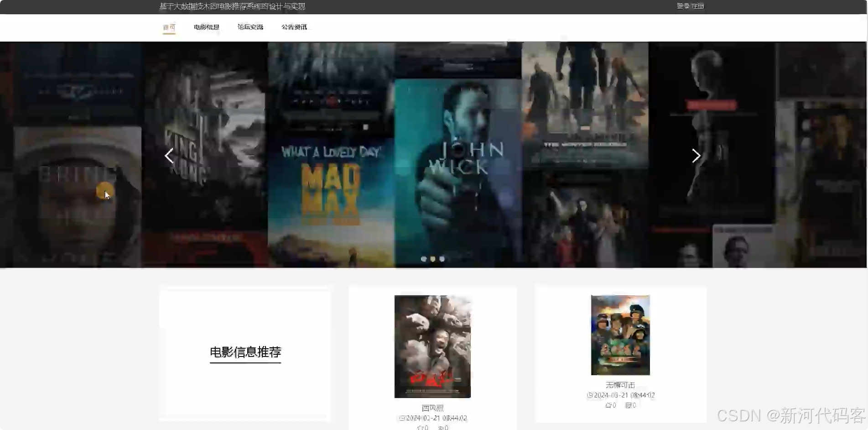Go to previous carousel slide arrow
The width and height of the screenshot is (868, 430).
coord(169,156)
